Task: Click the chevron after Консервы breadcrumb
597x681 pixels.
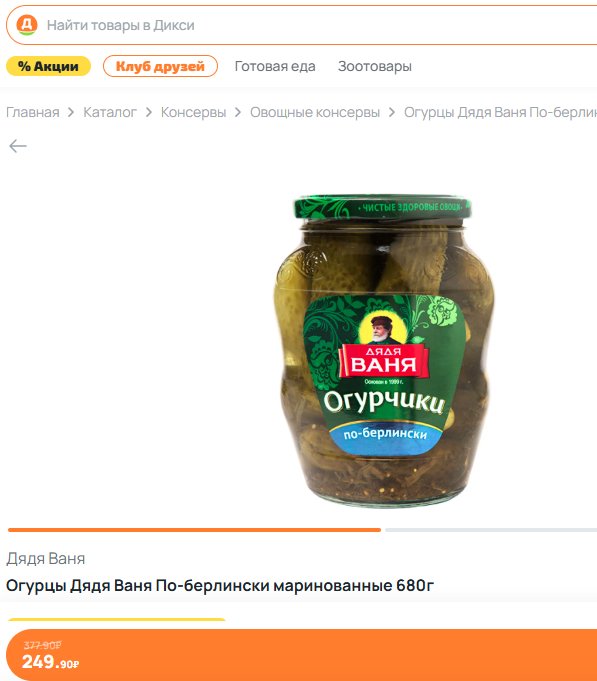Action: 237,112
